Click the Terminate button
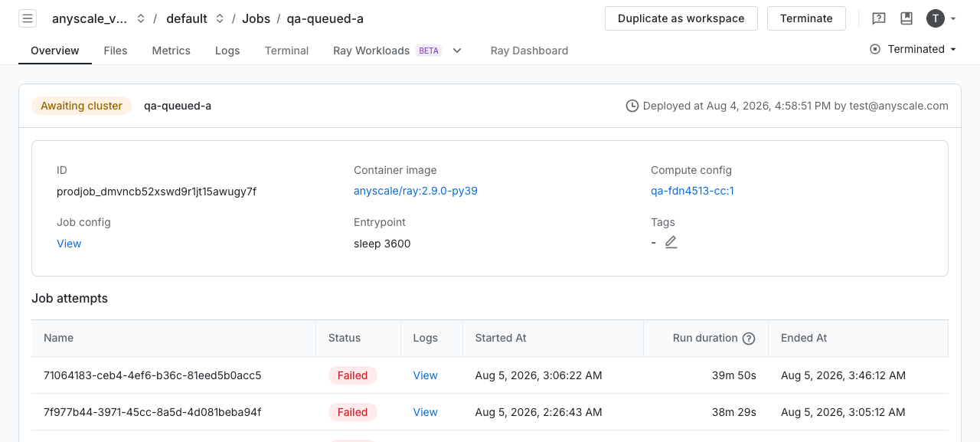The width and height of the screenshot is (980, 442). tap(806, 18)
